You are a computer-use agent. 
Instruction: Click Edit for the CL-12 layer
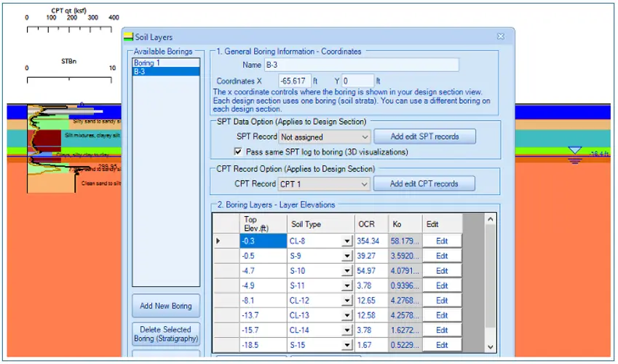442,301
